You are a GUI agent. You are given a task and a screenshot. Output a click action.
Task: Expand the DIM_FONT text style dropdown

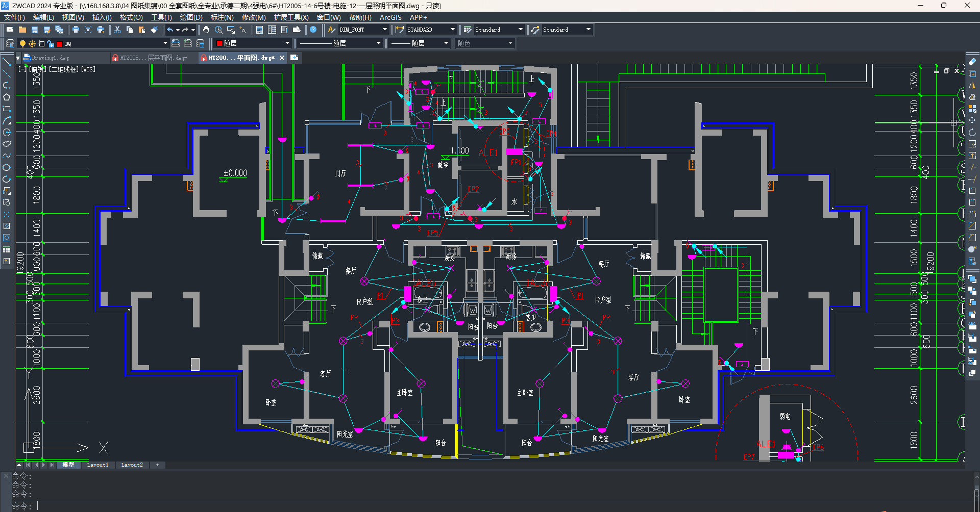[x=385, y=30]
